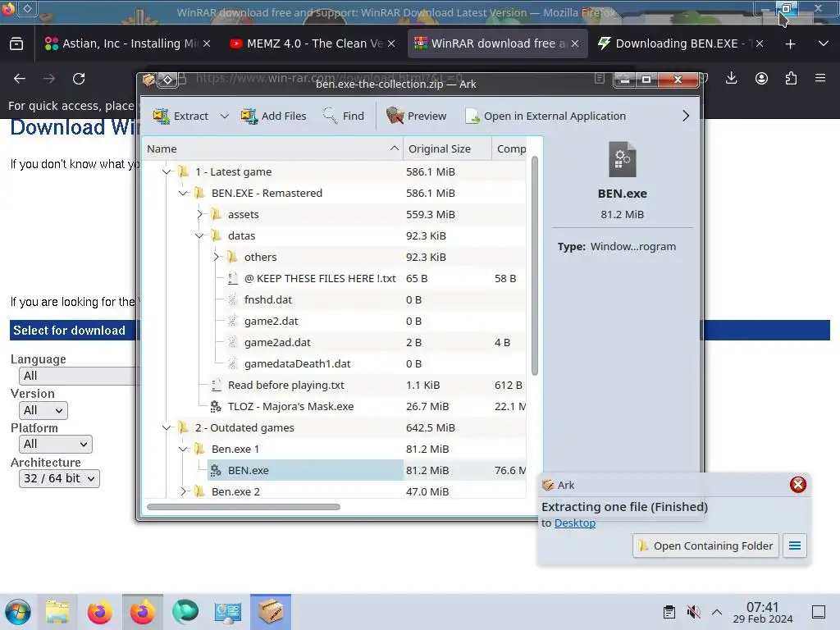840x630 pixels.
Task: Click Open in External Application
Action: (x=546, y=116)
